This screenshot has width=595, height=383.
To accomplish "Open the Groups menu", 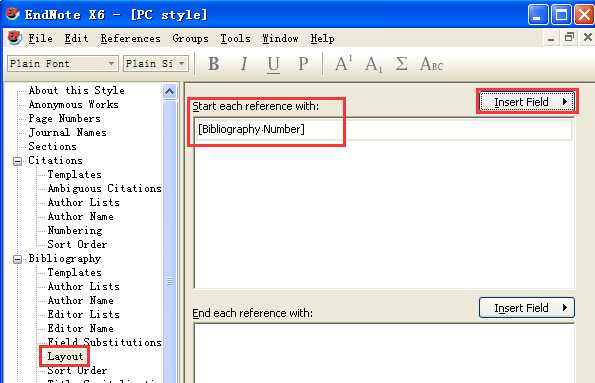I will pyautogui.click(x=190, y=39).
